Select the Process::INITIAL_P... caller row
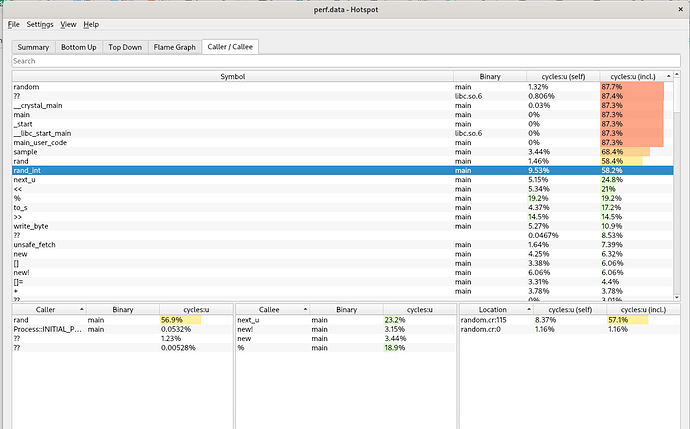 click(122, 329)
